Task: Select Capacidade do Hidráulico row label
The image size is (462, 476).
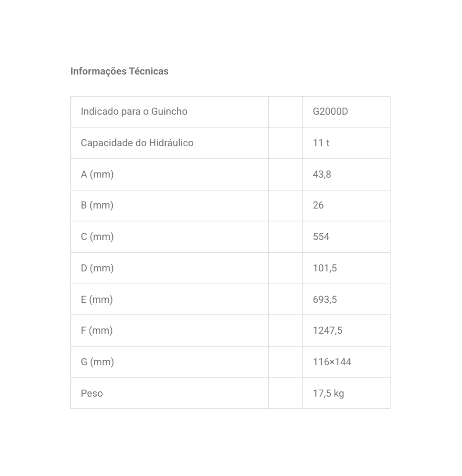Action: [137, 143]
